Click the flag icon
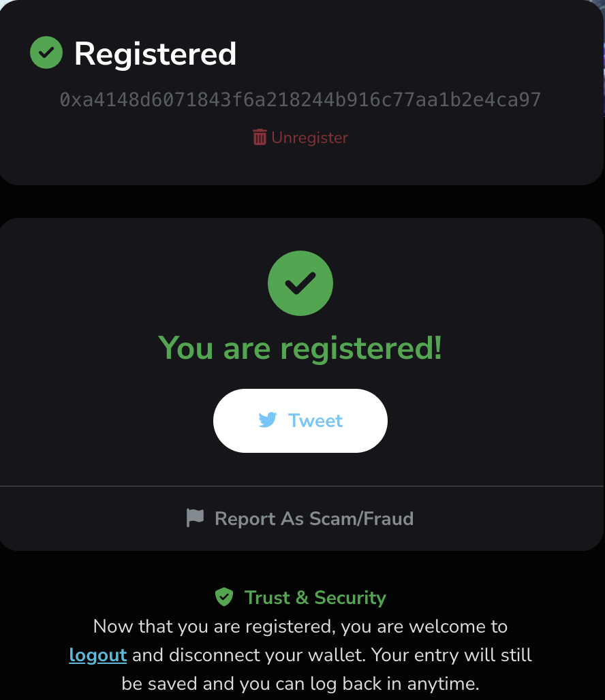Viewport: 605px width, 700px height. (x=195, y=518)
